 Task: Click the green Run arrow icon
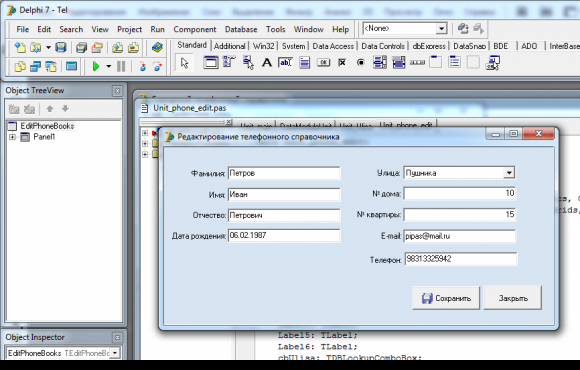click(96, 67)
